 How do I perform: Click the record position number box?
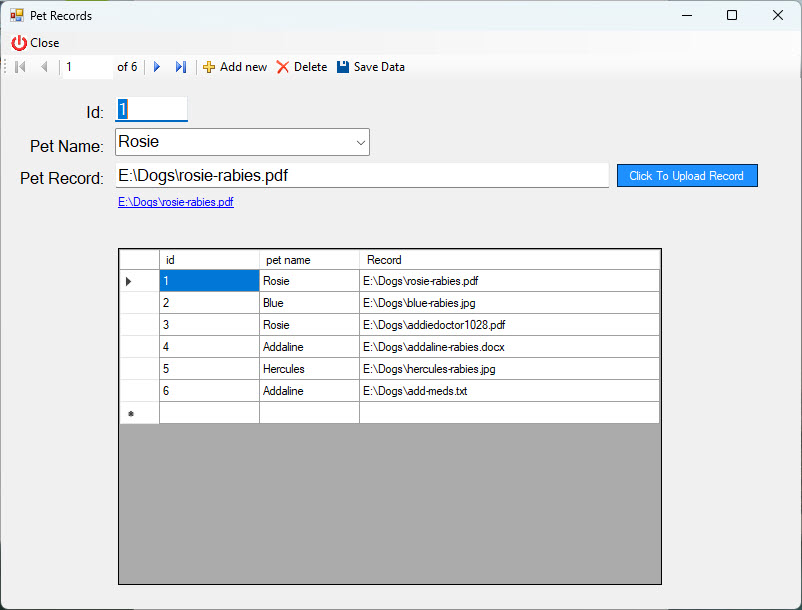(86, 67)
